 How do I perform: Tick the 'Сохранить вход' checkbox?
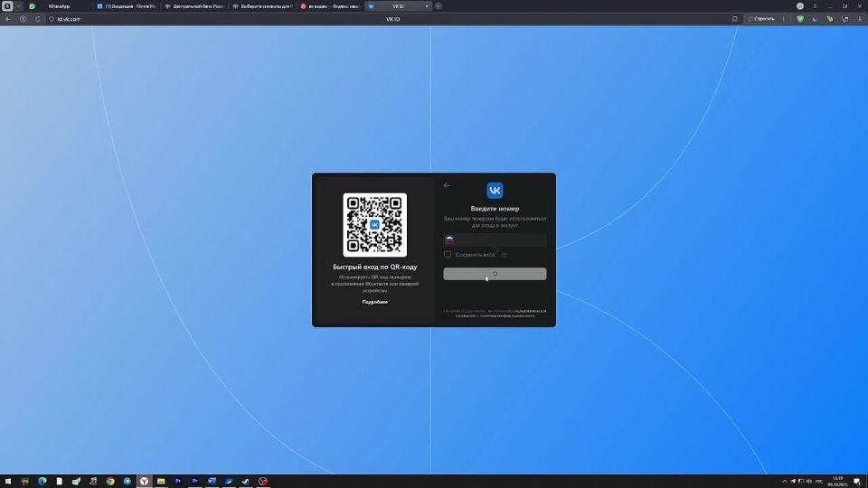coord(448,255)
